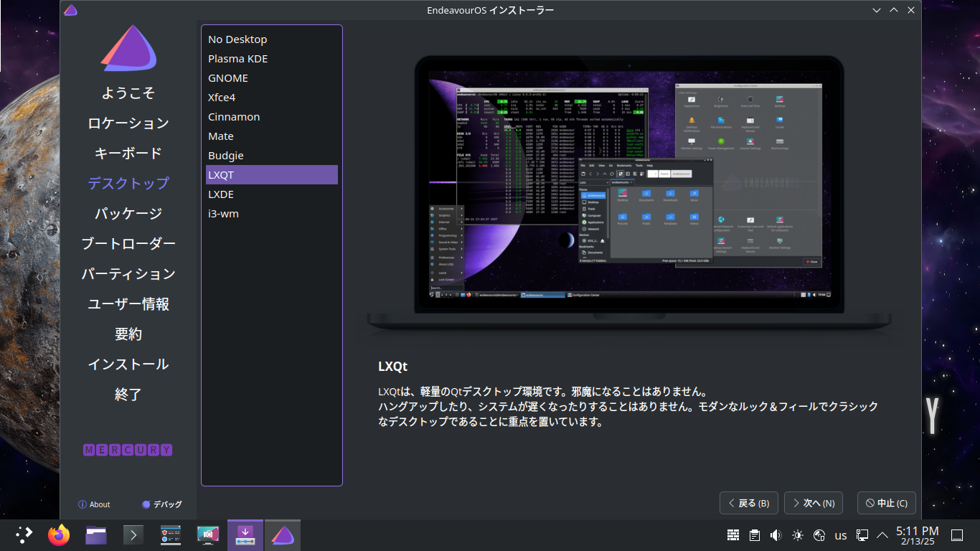Go back with the 戻る (B) button

[x=749, y=503]
